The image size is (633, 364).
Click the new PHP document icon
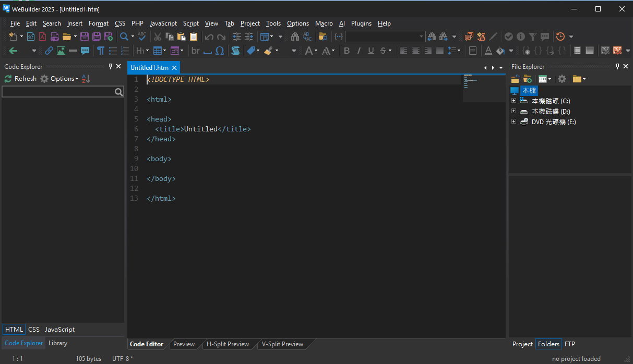[x=54, y=37]
